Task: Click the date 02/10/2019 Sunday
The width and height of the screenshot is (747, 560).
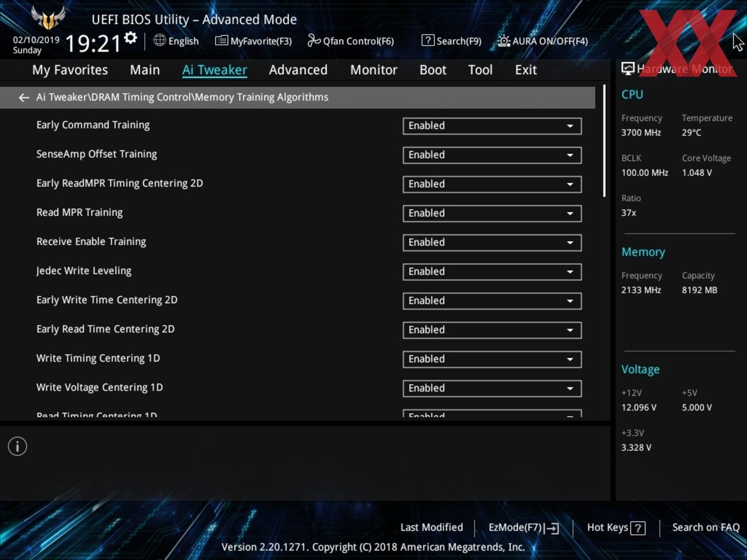Action: pyautogui.click(x=36, y=45)
